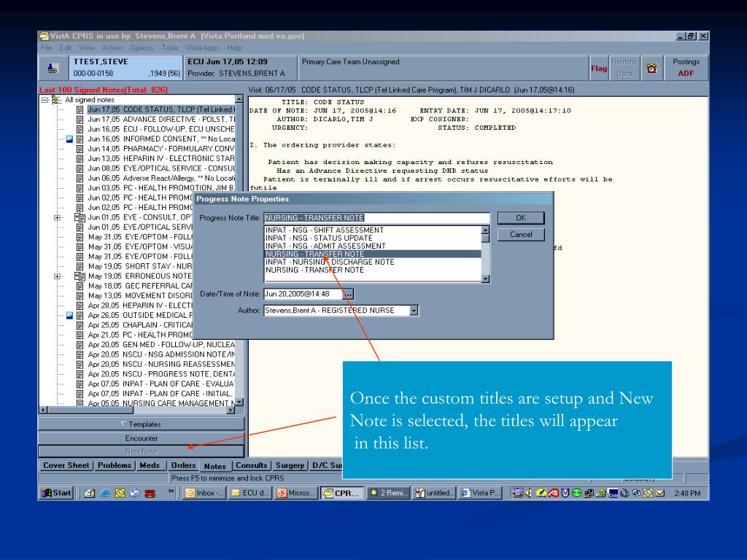Viewport: 747px width, 560px height.
Task: Open the Action menu
Action: (112, 47)
